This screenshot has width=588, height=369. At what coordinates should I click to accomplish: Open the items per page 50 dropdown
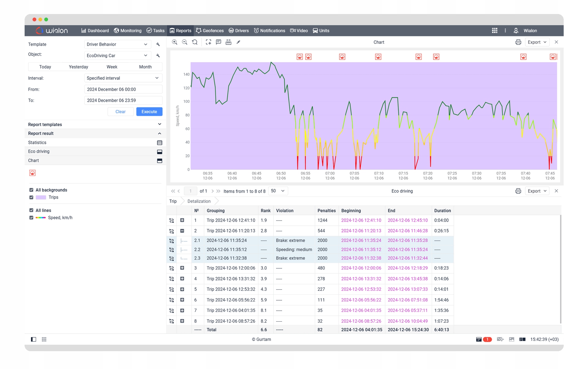click(x=278, y=191)
